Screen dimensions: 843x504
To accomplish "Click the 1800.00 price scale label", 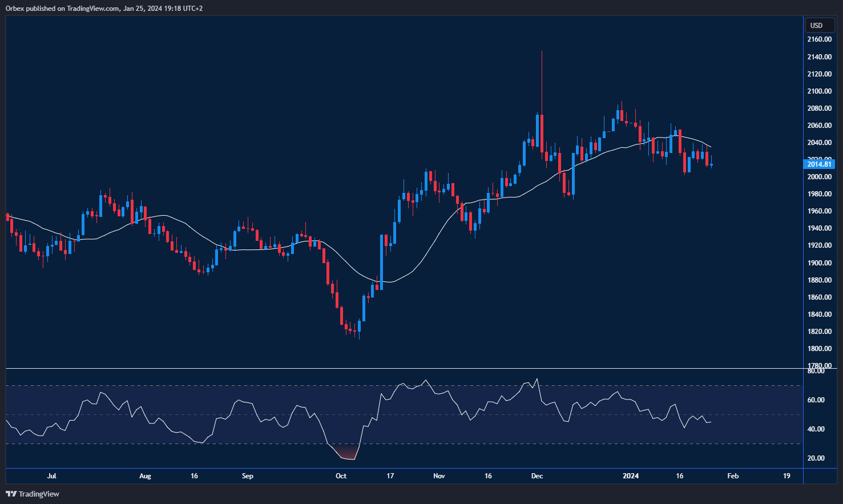I will pos(819,349).
